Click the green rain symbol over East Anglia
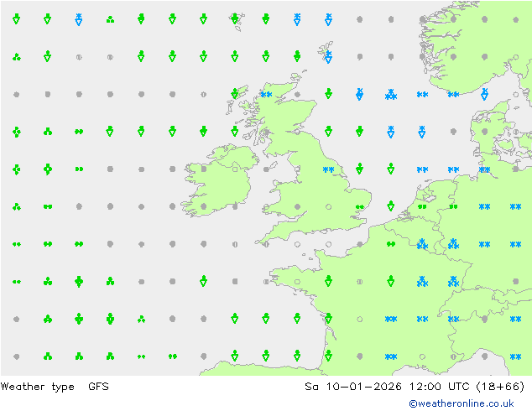 tap(360, 206)
